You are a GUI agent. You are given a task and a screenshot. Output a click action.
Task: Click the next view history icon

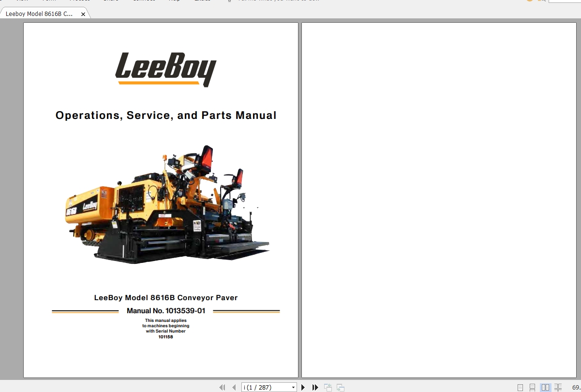point(340,387)
